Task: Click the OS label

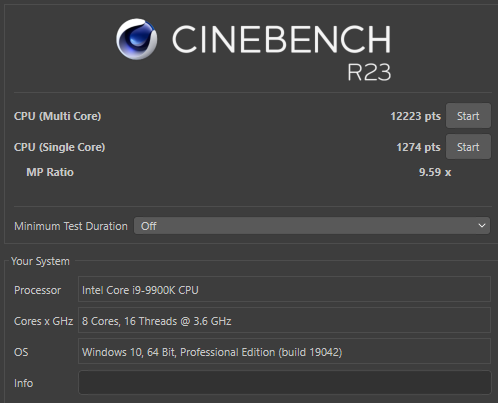Action: (x=21, y=352)
